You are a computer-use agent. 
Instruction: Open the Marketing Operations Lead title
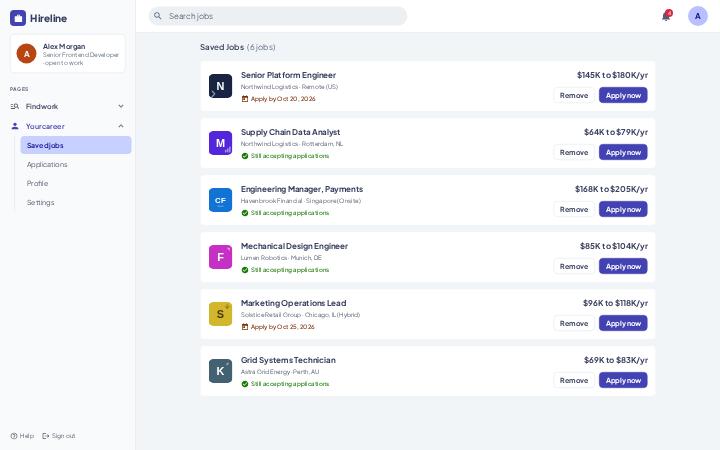[x=293, y=303]
